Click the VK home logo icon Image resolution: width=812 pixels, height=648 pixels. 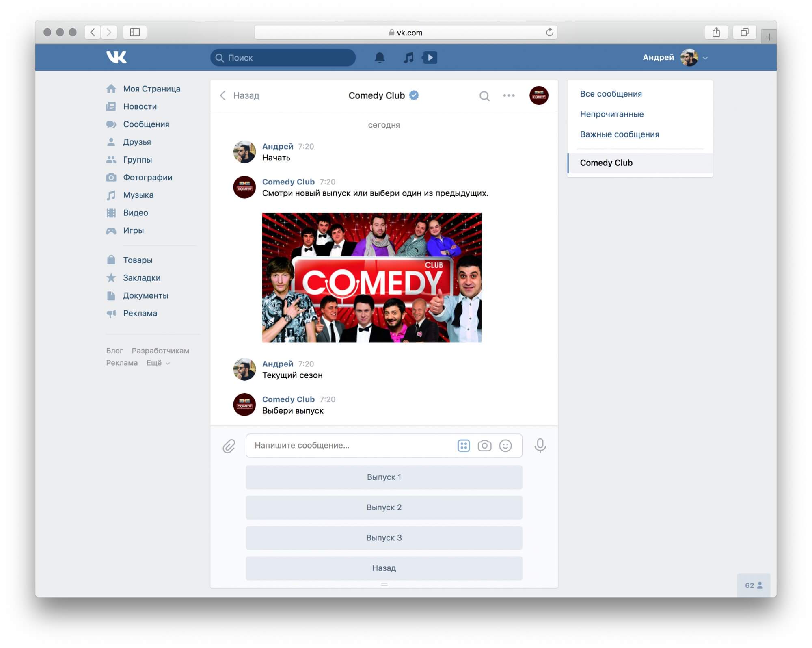[116, 58]
